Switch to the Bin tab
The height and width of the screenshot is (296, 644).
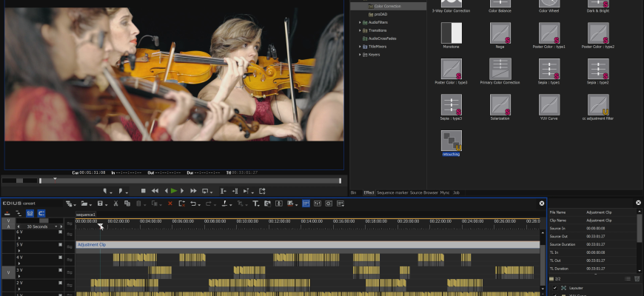pos(353,192)
